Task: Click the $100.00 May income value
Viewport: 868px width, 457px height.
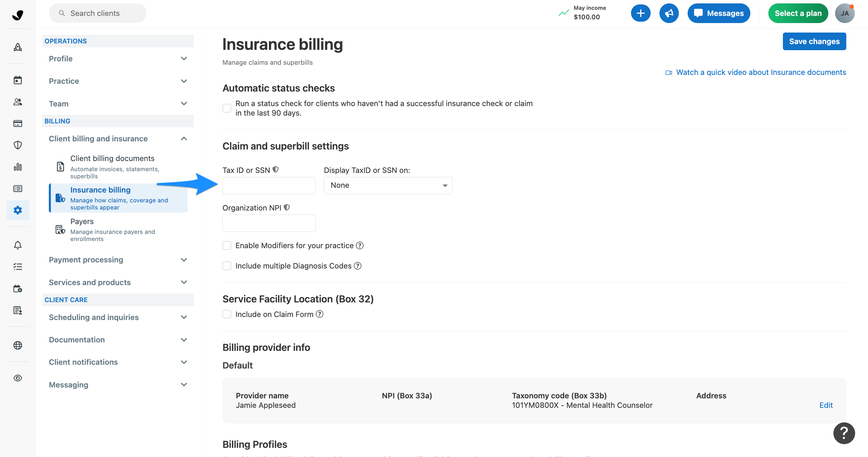Action: (x=587, y=17)
